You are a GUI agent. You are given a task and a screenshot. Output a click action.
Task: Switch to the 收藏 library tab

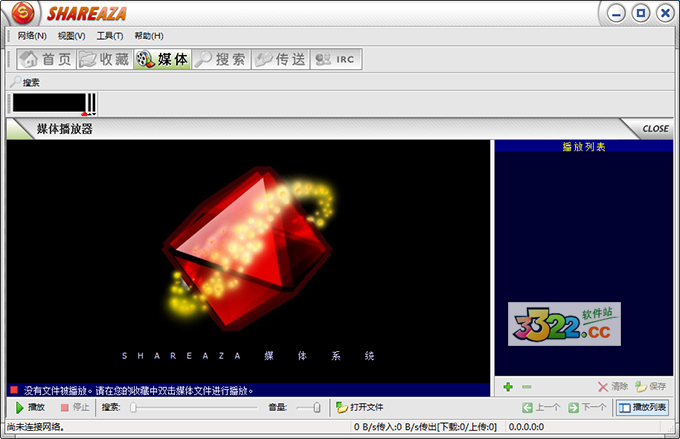pyautogui.click(x=105, y=59)
